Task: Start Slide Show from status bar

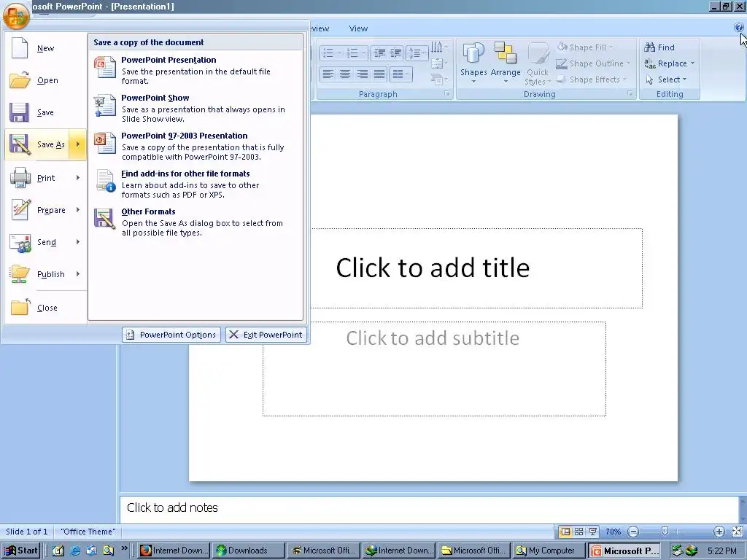Action: pos(592,532)
